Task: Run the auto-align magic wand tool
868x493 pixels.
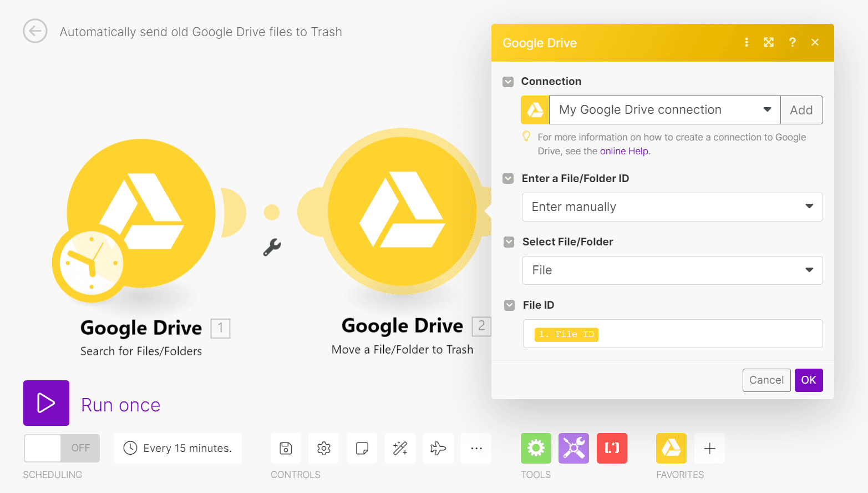Action: tap(400, 448)
